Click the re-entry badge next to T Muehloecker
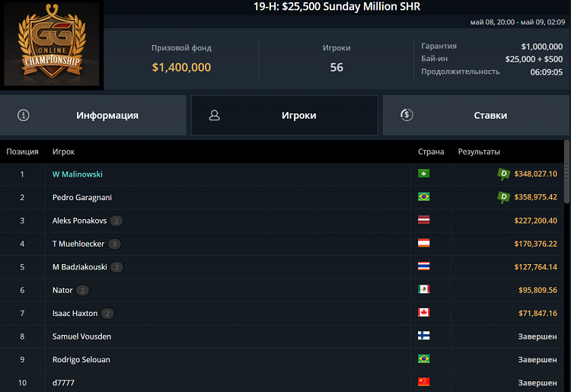 point(114,244)
